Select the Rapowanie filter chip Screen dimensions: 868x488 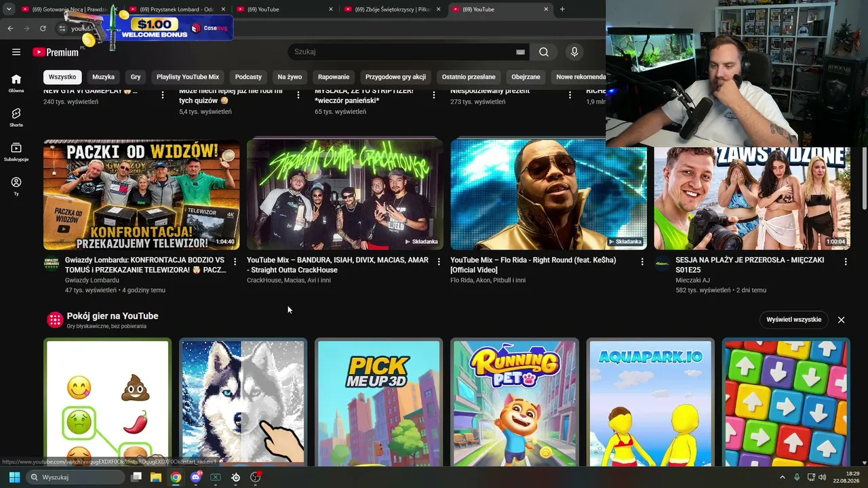click(x=334, y=77)
